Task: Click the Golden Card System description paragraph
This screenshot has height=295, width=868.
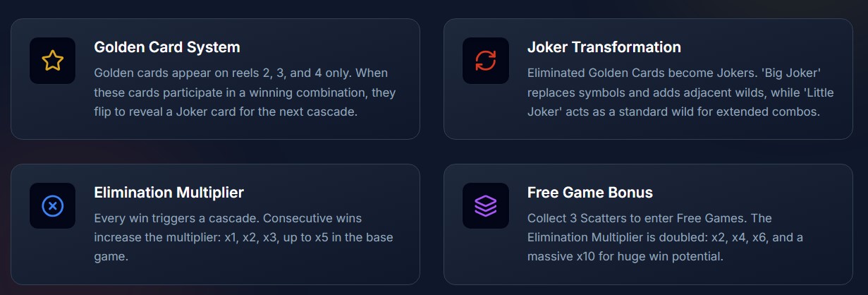Action: [245, 92]
